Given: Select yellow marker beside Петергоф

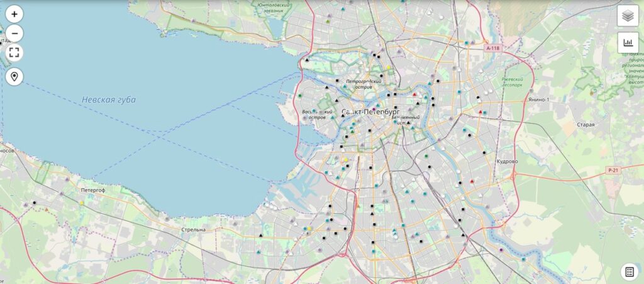Looking at the screenshot, I should coord(82,203).
